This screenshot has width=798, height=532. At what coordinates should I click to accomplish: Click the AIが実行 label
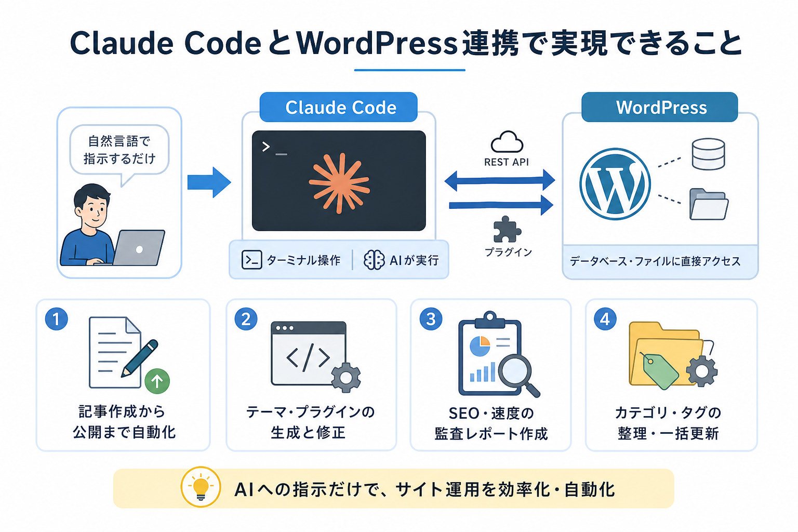(x=414, y=260)
